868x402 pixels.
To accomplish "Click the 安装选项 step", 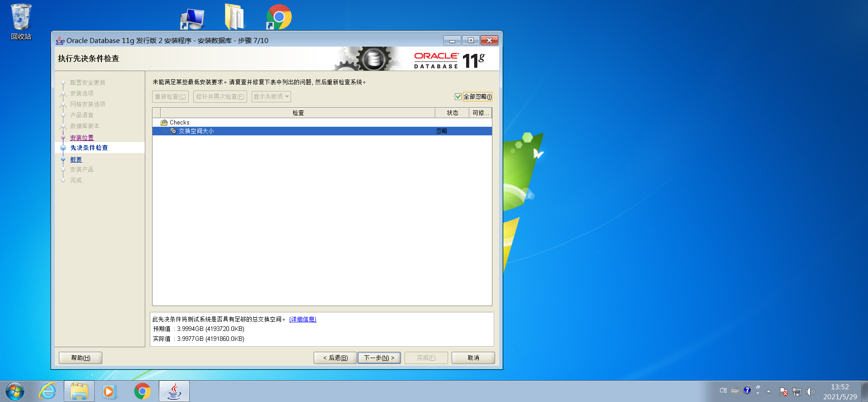I will tap(82, 93).
